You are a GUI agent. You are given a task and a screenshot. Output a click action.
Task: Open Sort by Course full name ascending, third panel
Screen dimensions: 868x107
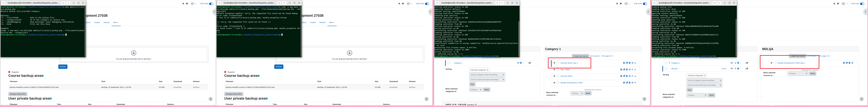coord(487,80)
